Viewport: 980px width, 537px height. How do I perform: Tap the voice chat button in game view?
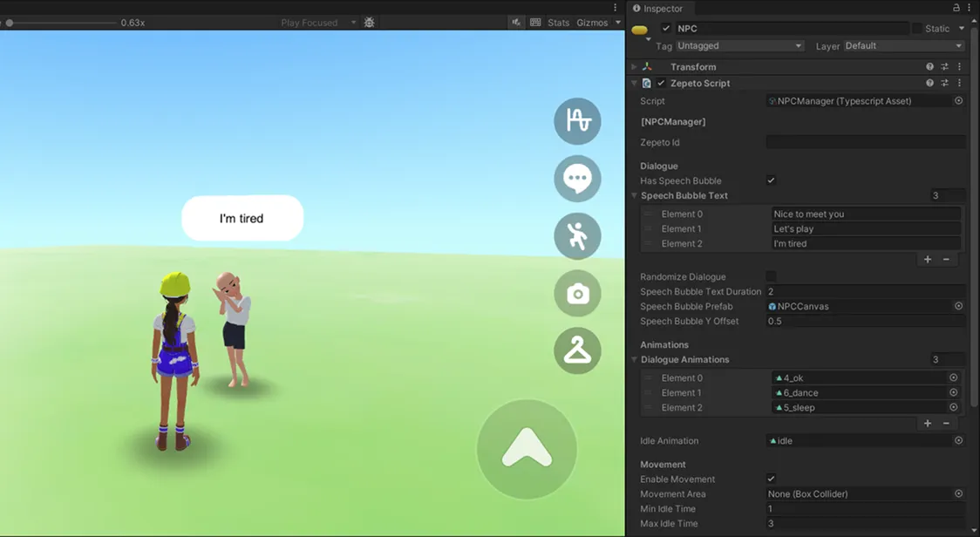[577, 121]
